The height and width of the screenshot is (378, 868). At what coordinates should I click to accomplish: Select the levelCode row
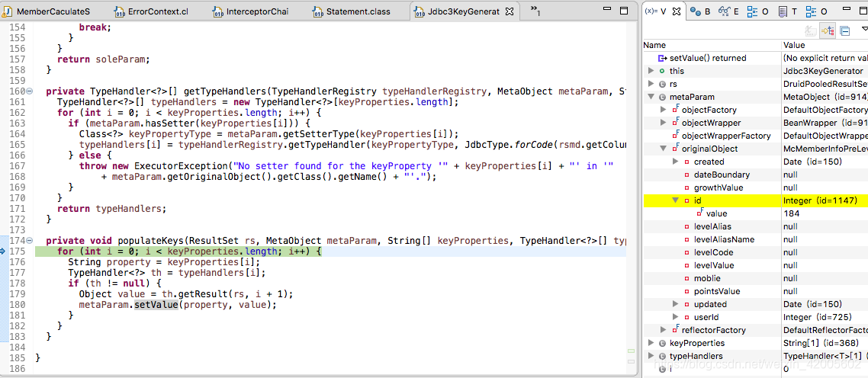pyautogui.click(x=756, y=252)
